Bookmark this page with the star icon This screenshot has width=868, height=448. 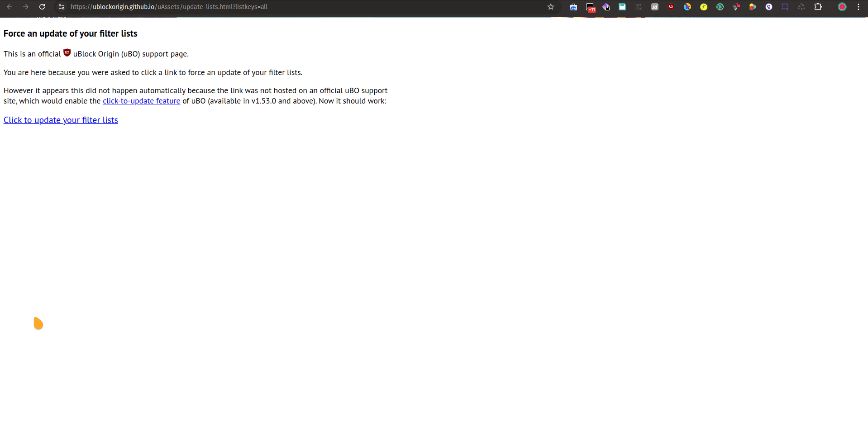[551, 7]
